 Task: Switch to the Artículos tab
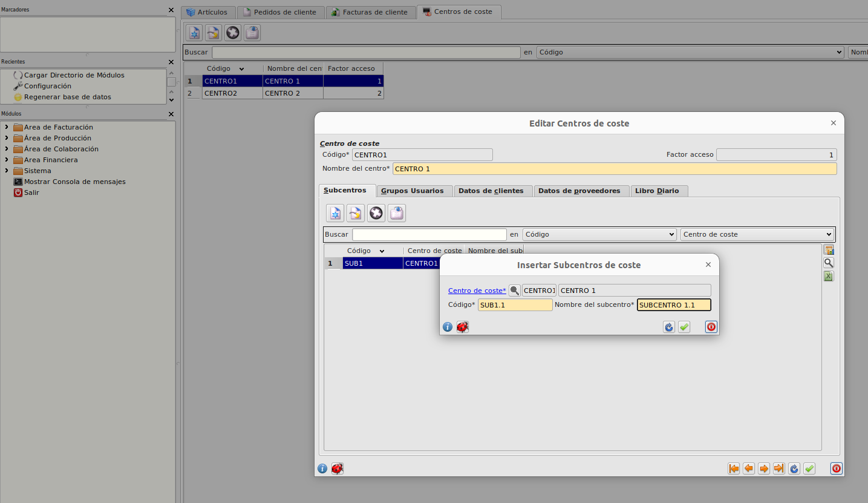[x=208, y=12]
